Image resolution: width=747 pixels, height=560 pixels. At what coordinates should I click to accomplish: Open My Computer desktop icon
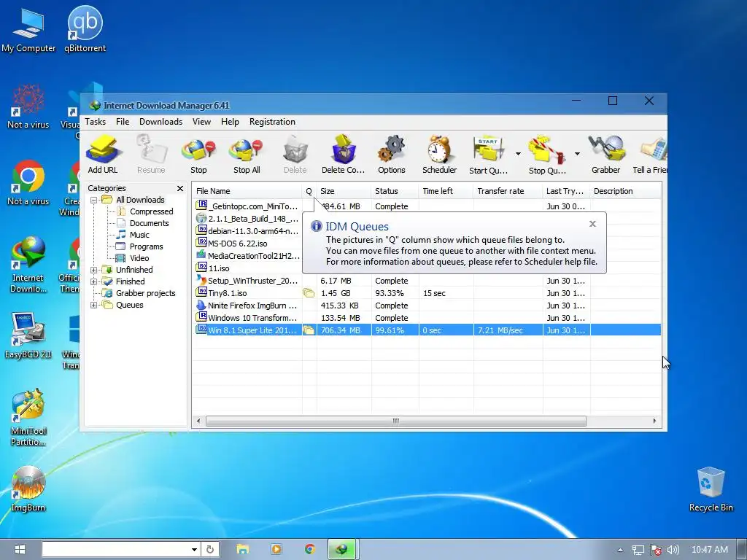(x=28, y=29)
